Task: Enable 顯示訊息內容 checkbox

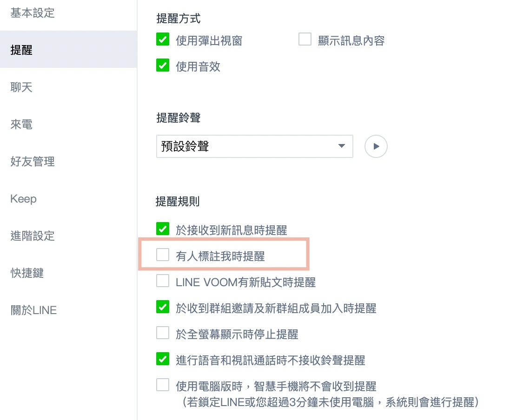Action: tap(305, 40)
